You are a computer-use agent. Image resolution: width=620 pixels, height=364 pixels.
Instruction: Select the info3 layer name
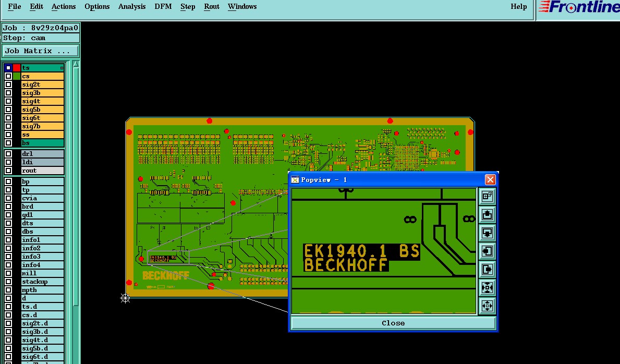[x=43, y=257]
